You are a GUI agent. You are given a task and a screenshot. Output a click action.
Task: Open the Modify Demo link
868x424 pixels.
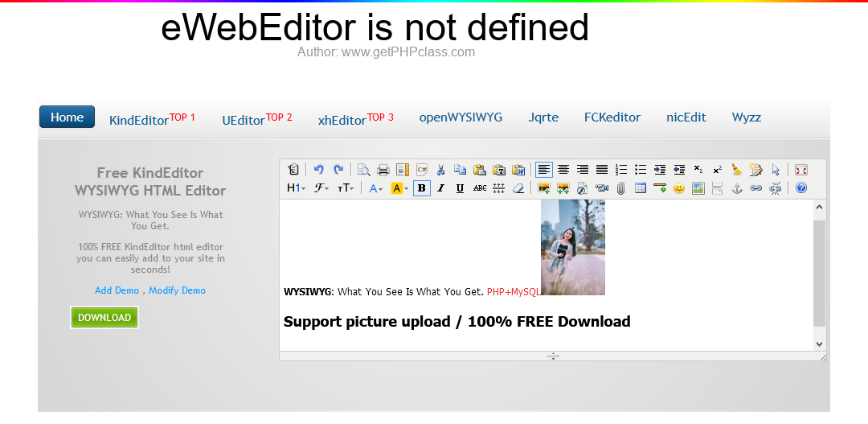pyautogui.click(x=177, y=290)
